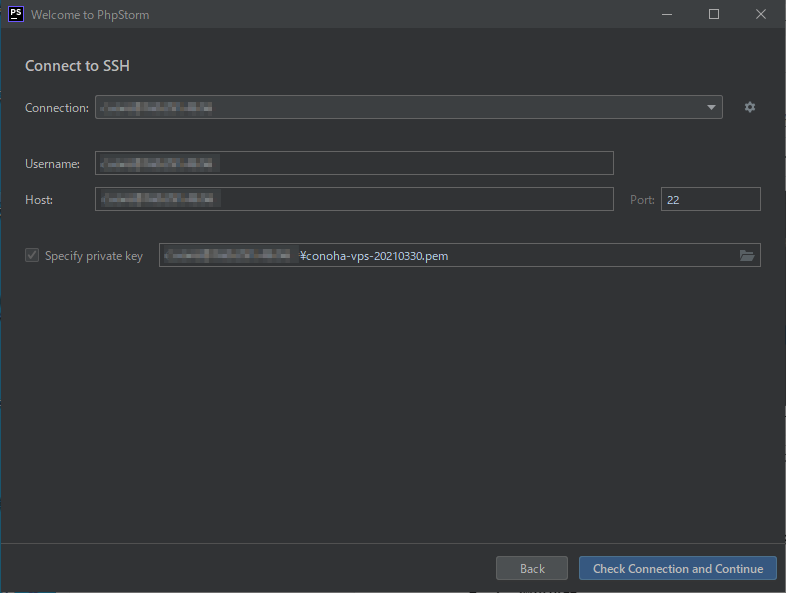Maximize the Welcome to PhpStorm window
The height and width of the screenshot is (593, 786).
(x=714, y=14)
